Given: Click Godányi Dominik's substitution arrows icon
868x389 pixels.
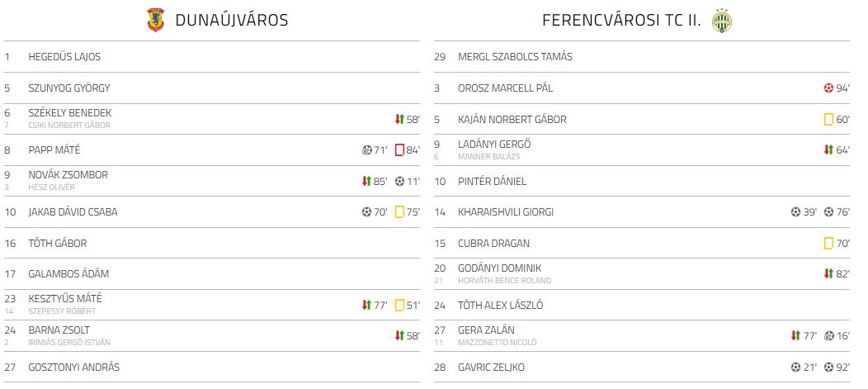Looking at the screenshot, I should [828, 273].
